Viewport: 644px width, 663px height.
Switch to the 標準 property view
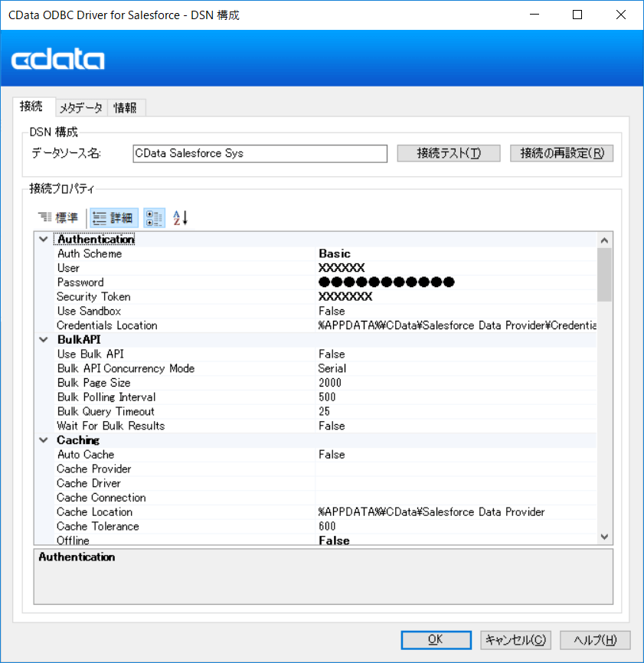point(58,217)
